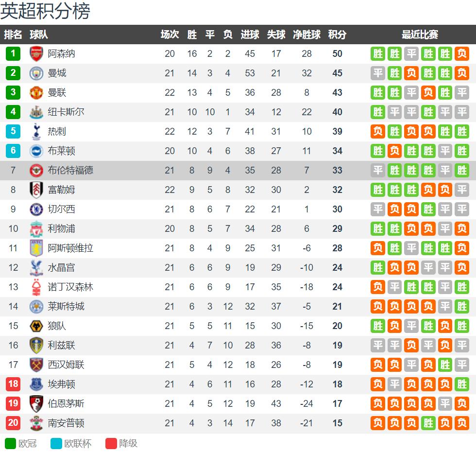Click the Newcastle club crest icon

pyautogui.click(x=36, y=112)
